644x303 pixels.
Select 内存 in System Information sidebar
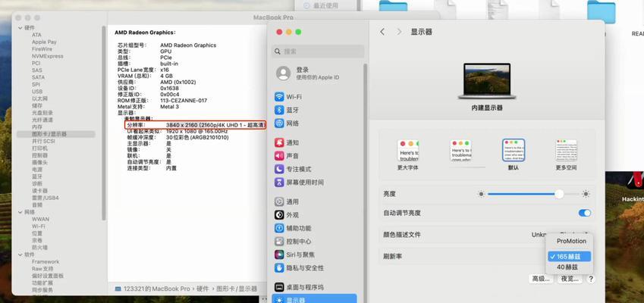37,127
